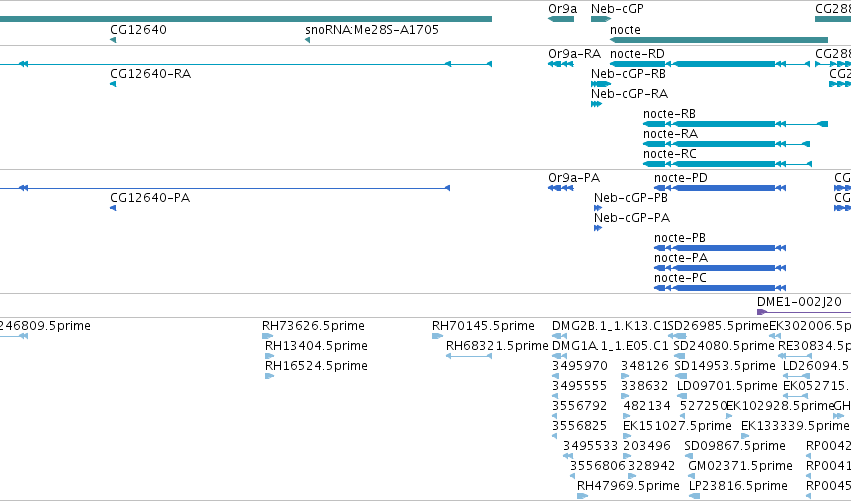Open feature label 482134
851x501 pixels.
pos(647,407)
